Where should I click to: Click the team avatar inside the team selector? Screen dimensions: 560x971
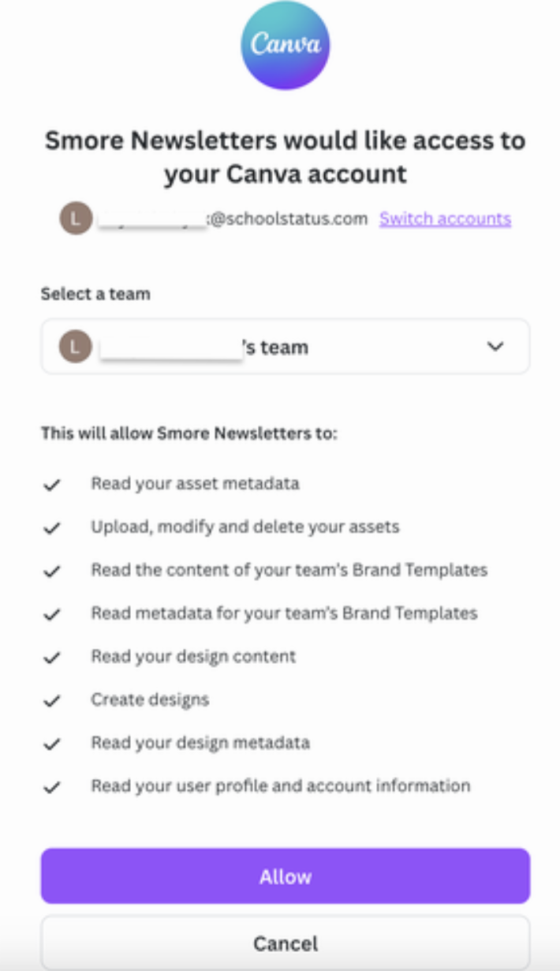pyautogui.click(x=76, y=347)
